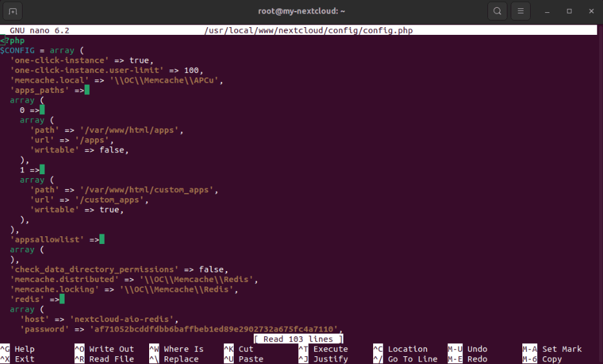Click the M-E Redo shortcut

(x=467, y=359)
